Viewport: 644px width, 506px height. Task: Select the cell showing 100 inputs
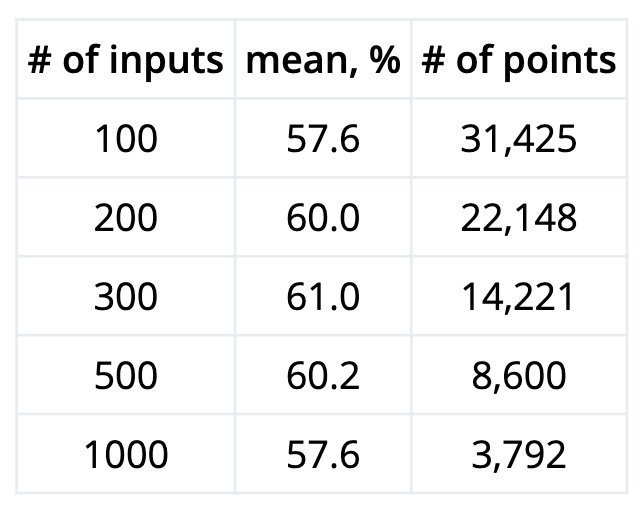tap(126, 139)
